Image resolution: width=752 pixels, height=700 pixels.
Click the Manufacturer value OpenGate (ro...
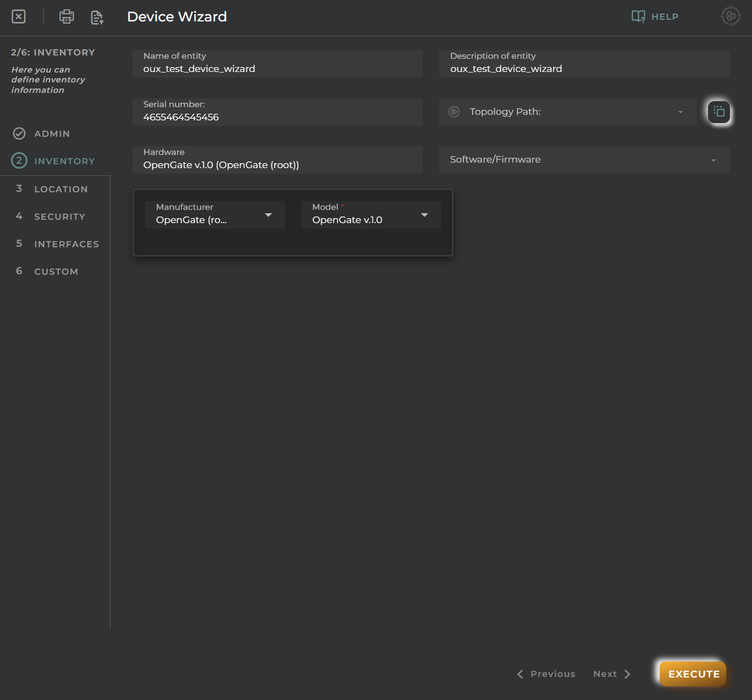[191, 220]
